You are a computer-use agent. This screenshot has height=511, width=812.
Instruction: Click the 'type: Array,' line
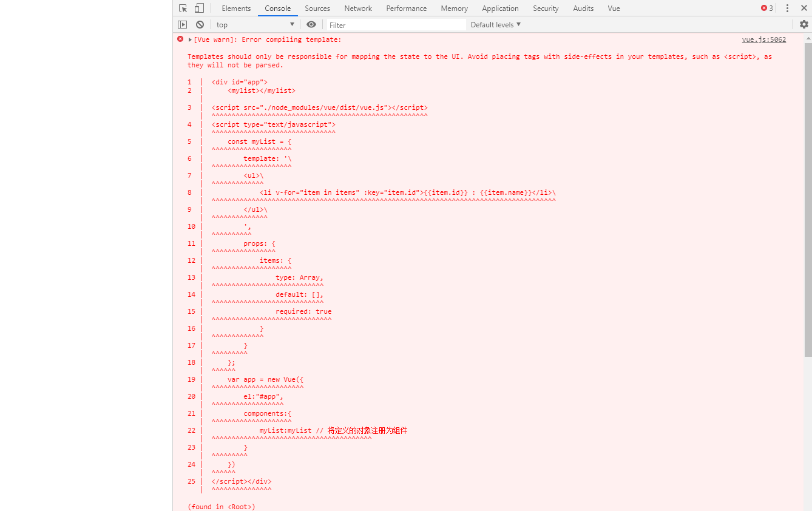(x=300, y=277)
